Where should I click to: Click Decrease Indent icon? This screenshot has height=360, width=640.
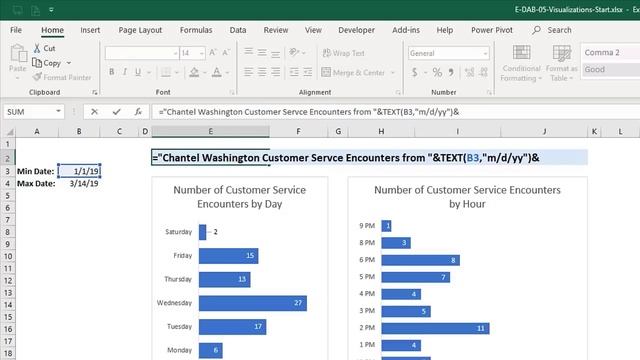(x=294, y=72)
